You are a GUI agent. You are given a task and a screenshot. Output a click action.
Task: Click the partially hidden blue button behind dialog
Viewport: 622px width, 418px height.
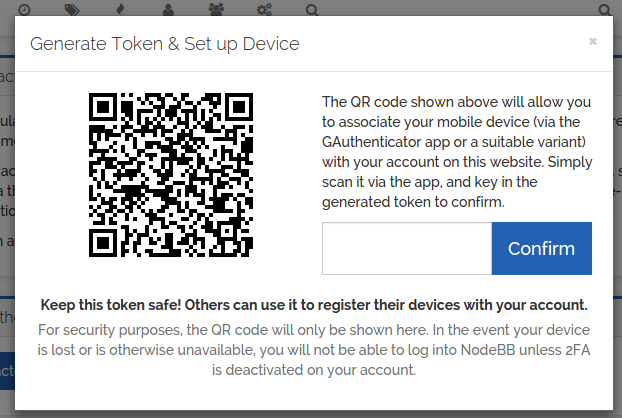[6, 371]
